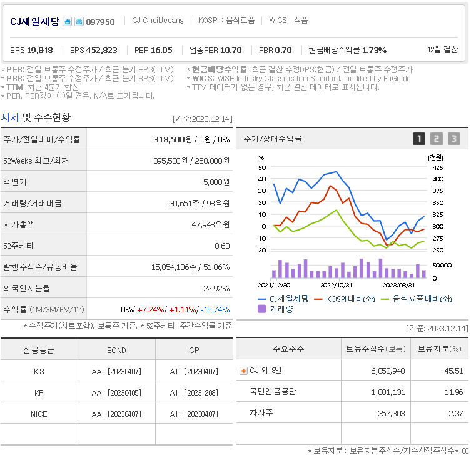Select the PER value 16.05

point(162,51)
